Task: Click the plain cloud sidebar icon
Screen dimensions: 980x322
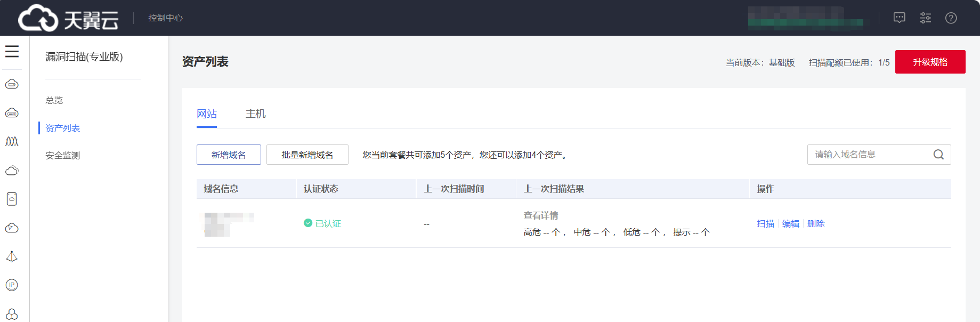Action: [12, 171]
